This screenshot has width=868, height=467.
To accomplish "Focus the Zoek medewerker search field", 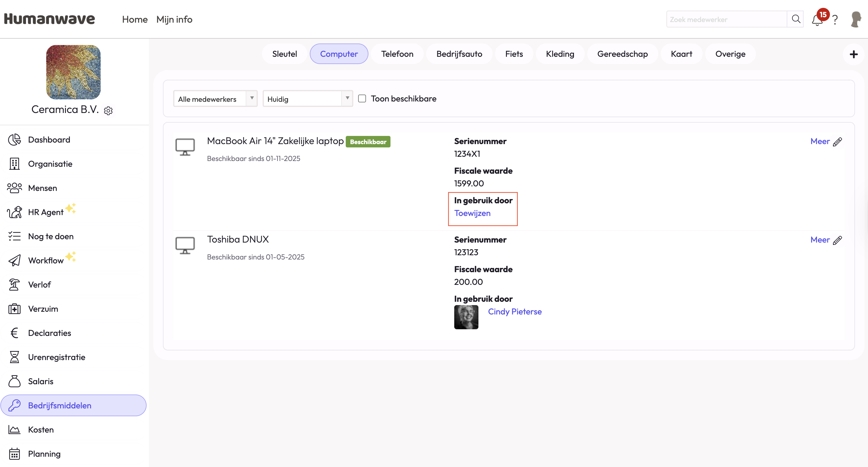I will click(726, 20).
